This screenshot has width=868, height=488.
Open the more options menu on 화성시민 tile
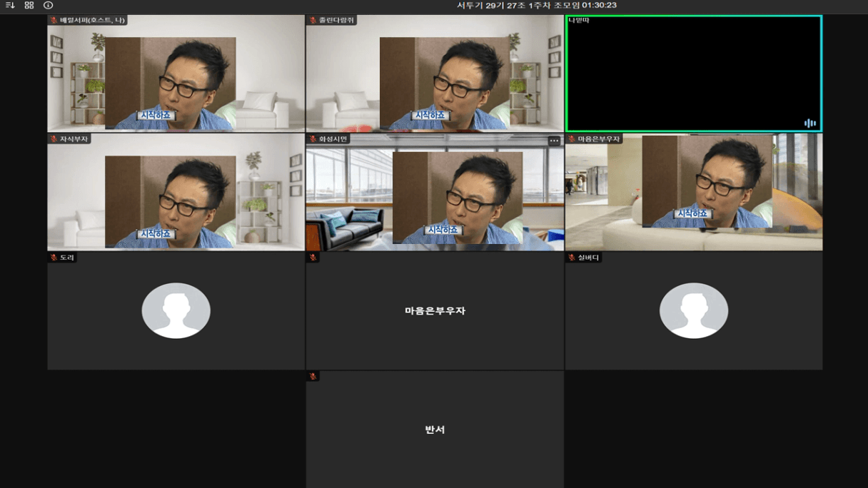point(554,141)
